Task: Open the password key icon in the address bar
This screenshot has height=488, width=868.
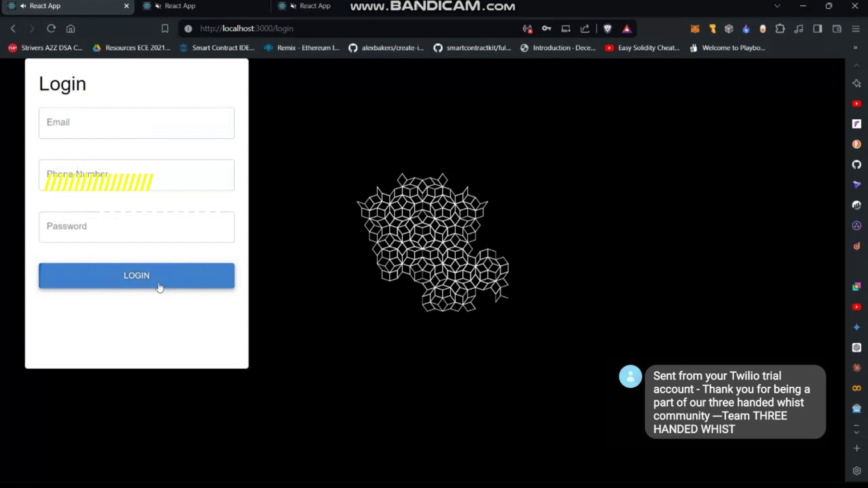Action: click(x=547, y=28)
